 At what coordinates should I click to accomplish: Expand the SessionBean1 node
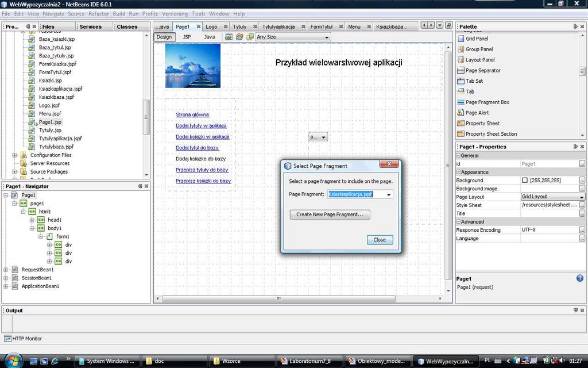point(6,278)
